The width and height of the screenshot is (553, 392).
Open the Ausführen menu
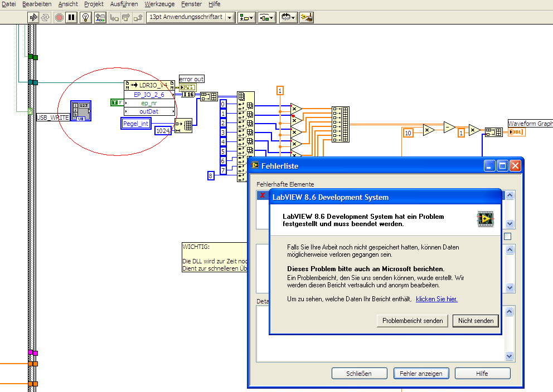click(x=124, y=4)
